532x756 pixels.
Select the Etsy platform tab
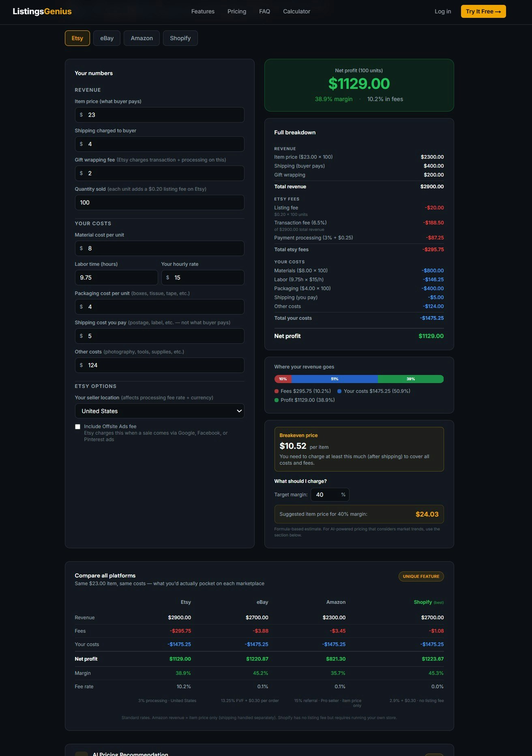[77, 38]
